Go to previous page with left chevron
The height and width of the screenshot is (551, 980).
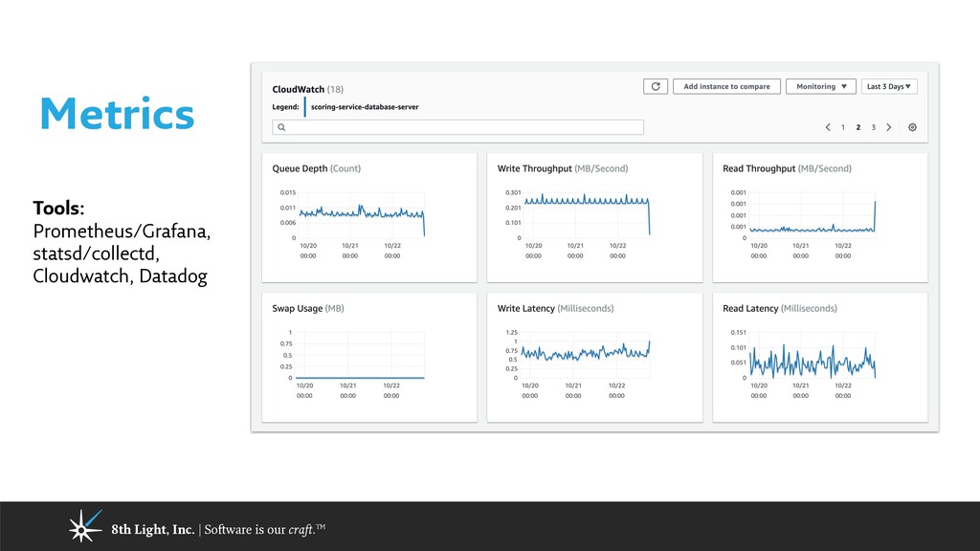tap(828, 127)
